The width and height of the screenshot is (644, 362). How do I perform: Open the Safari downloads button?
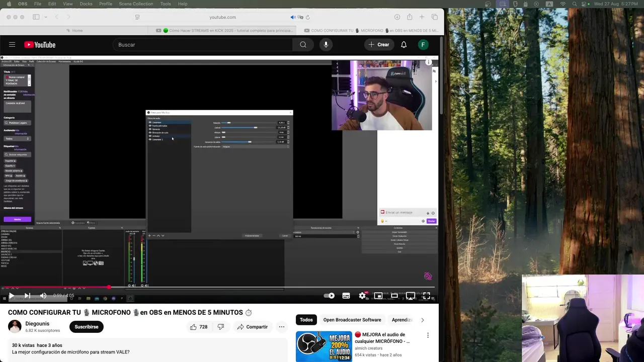[397, 17]
